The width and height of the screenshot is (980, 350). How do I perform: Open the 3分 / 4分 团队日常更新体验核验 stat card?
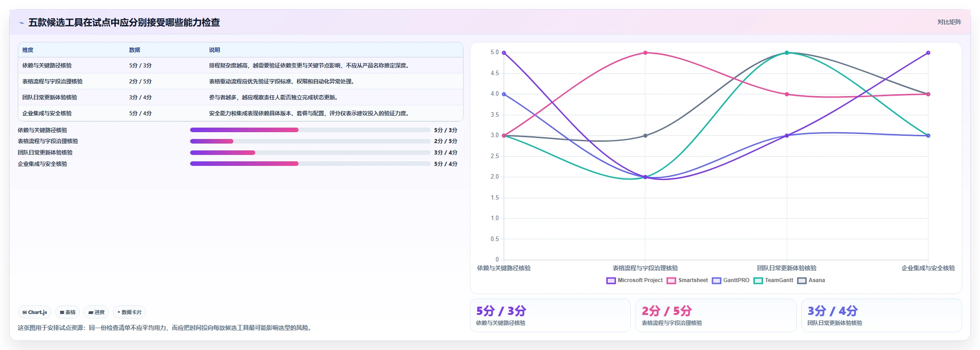(x=882, y=315)
